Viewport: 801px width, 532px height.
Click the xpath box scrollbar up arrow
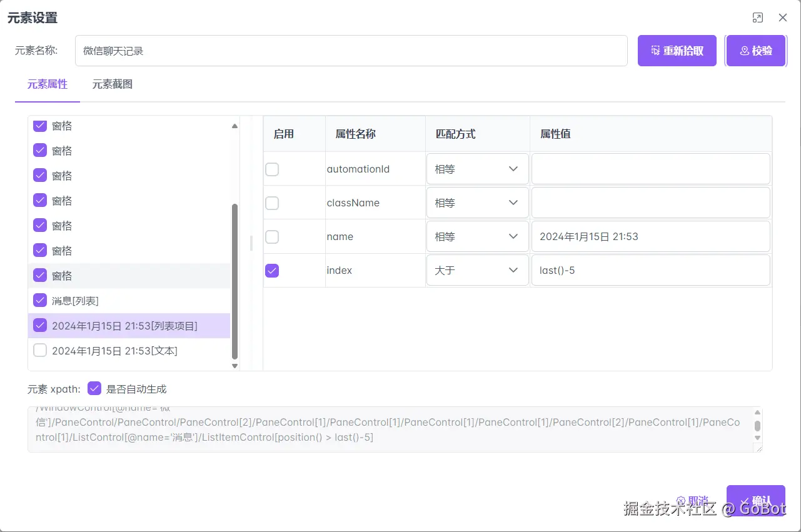758,413
